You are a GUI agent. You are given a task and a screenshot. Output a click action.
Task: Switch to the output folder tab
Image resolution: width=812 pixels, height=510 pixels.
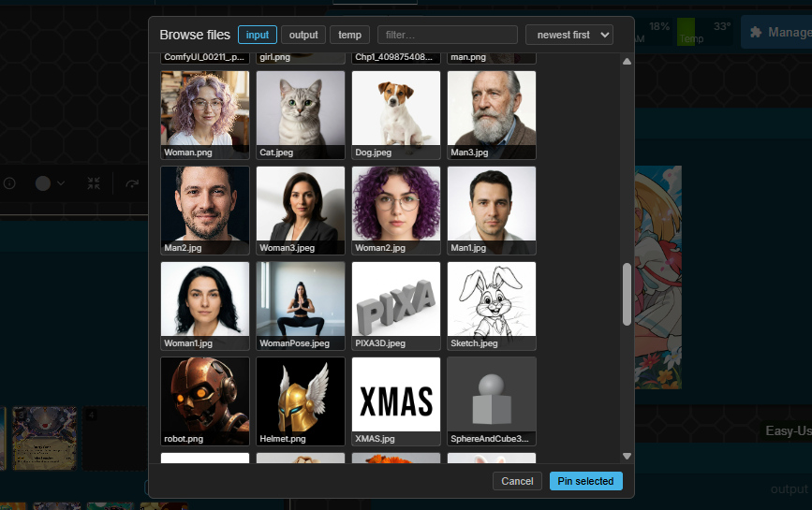303,35
